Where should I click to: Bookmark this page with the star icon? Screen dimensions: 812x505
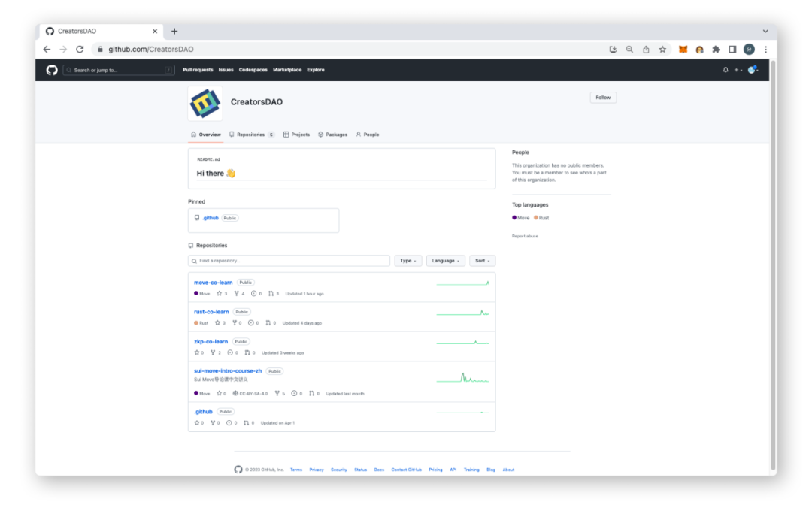click(x=662, y=49)
